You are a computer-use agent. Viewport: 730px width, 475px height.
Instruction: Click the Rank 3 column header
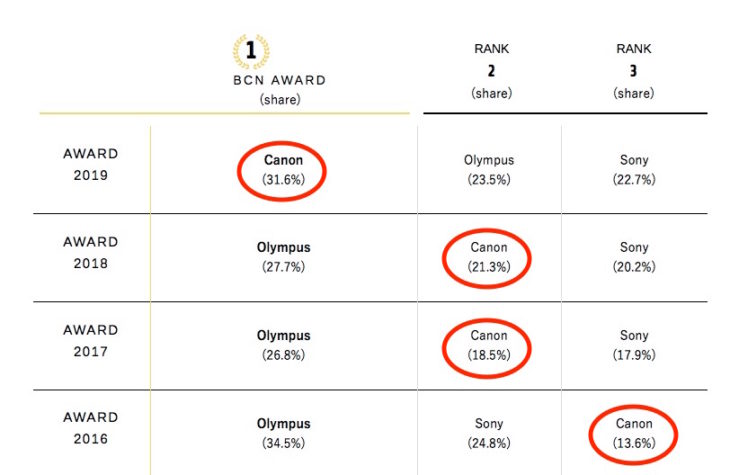633,71
